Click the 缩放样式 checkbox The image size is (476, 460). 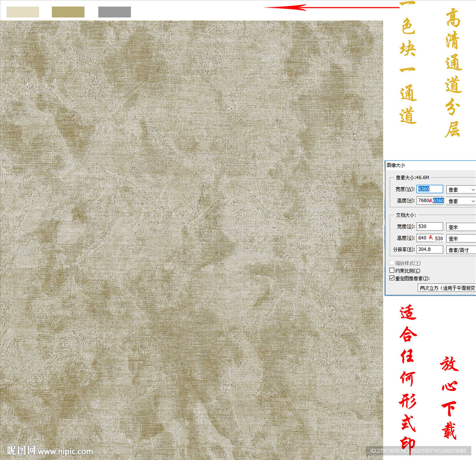coord(392,263)
